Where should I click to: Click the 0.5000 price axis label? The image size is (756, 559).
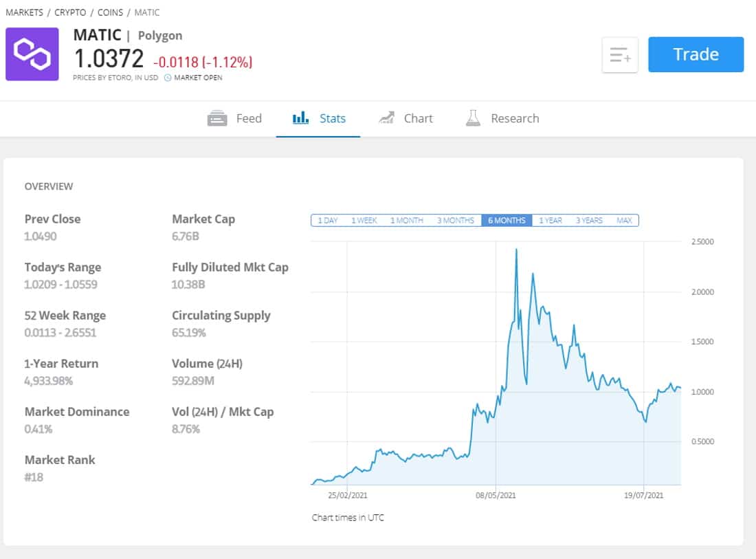(702, 441)
